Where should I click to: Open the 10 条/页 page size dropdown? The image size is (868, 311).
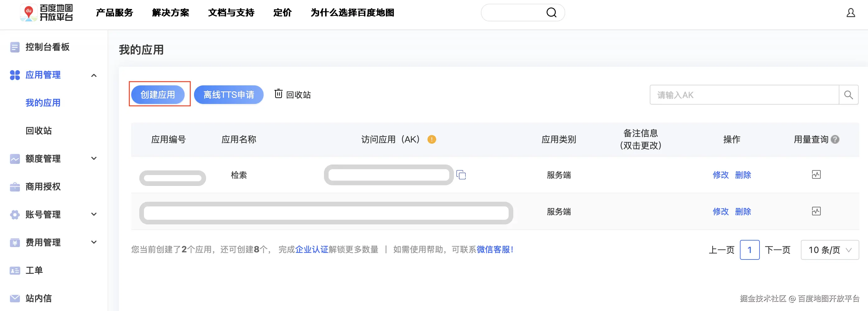click(829, 250)
